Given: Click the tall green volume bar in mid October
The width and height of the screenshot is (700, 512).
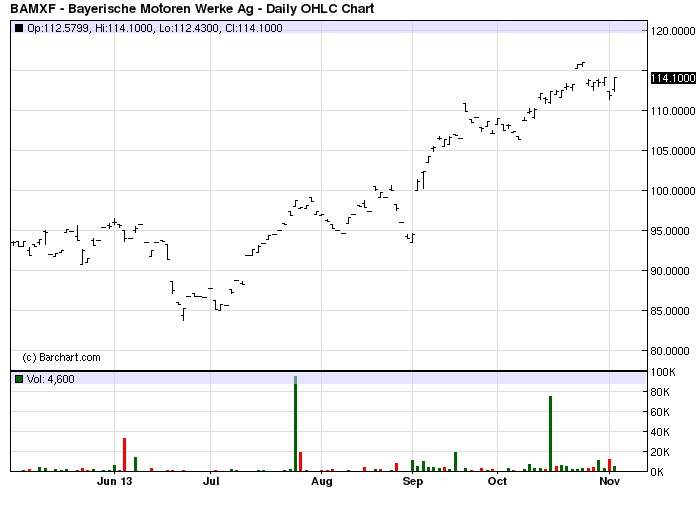Looking at the screenshot, I should pos(550,433).
